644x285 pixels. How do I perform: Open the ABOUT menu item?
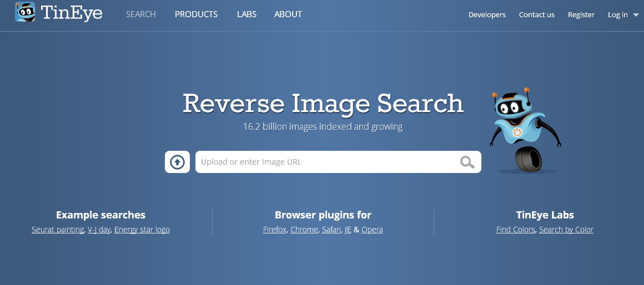[x=288, y=14]
